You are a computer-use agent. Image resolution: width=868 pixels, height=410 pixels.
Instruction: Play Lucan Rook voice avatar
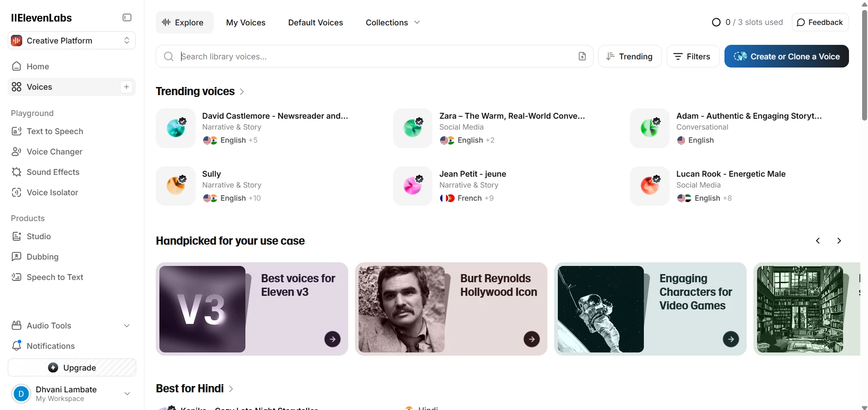tap(650, 186)
